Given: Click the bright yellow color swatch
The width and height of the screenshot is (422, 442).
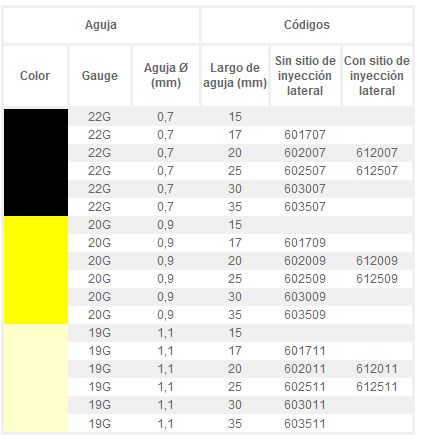Looking at the screenshot, I should 36,270.
